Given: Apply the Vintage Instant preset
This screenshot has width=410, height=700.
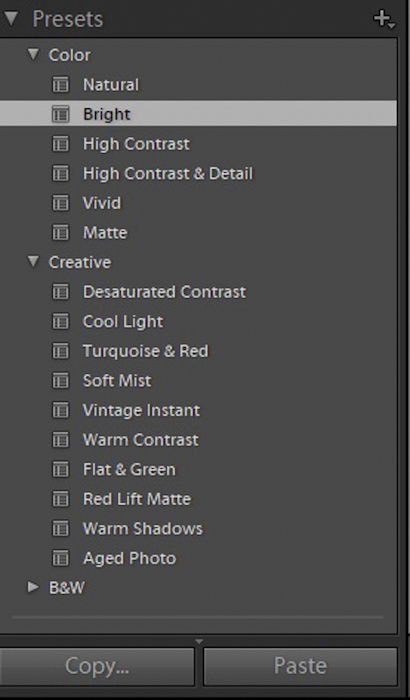Looking at the screenshot, I should pyautogui.click(x=142, y=410).
